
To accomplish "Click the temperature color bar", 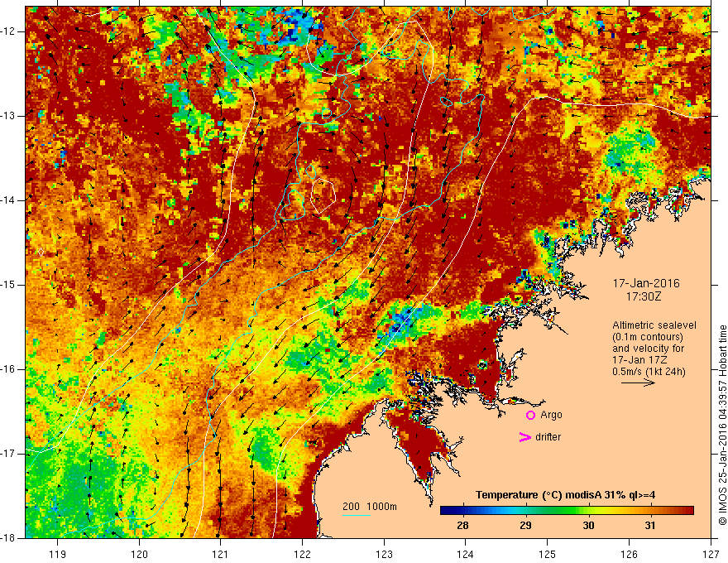I will (567, 511).
